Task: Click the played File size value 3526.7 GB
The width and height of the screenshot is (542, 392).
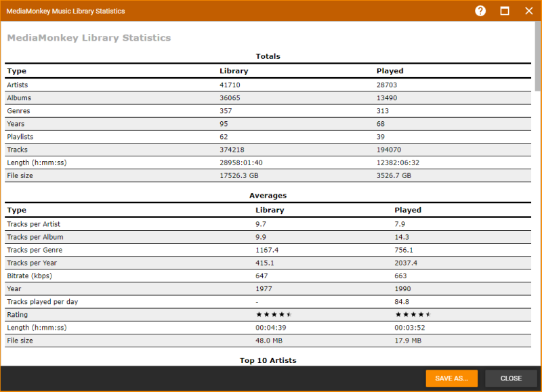Action: 394,176
